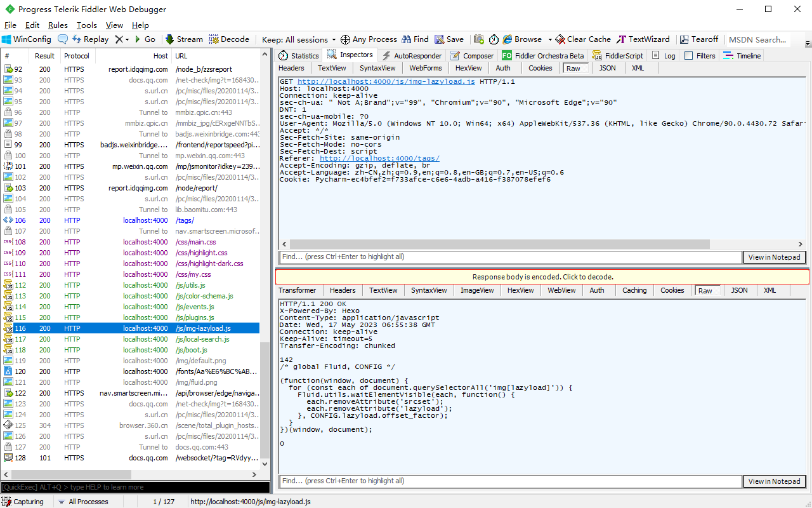Select session 99 badjs.weixinbridge row
Screen dimensions: 812x508
click(130, 145)
